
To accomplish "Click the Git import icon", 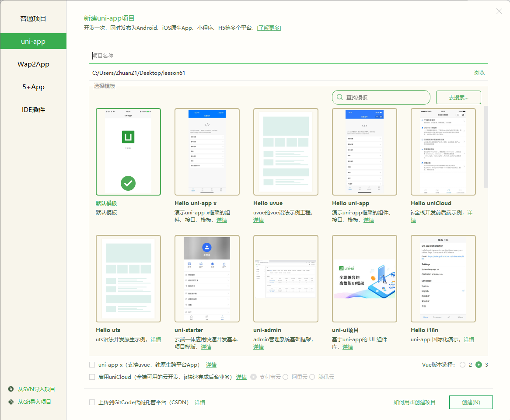I will pyautogui.click(x=11, y=402).
